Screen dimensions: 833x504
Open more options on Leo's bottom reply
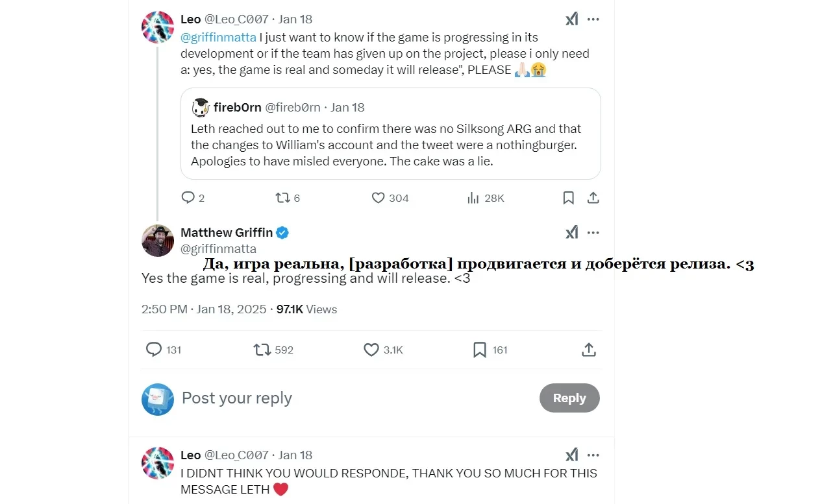(593, 455)
